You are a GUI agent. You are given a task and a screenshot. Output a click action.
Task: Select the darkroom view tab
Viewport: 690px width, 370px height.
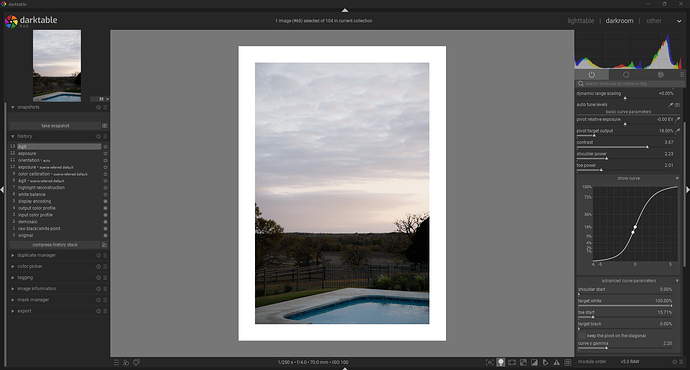click(619, 21)
